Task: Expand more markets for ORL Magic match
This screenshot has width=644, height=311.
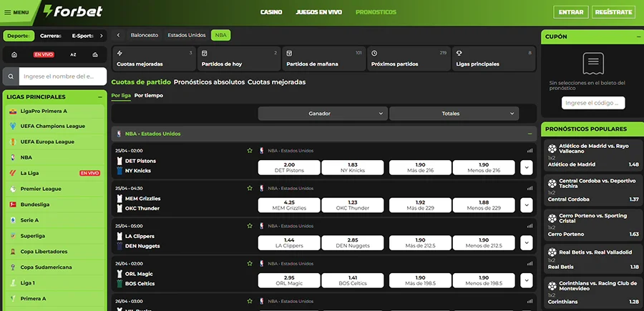Action: tap(526, 281)
